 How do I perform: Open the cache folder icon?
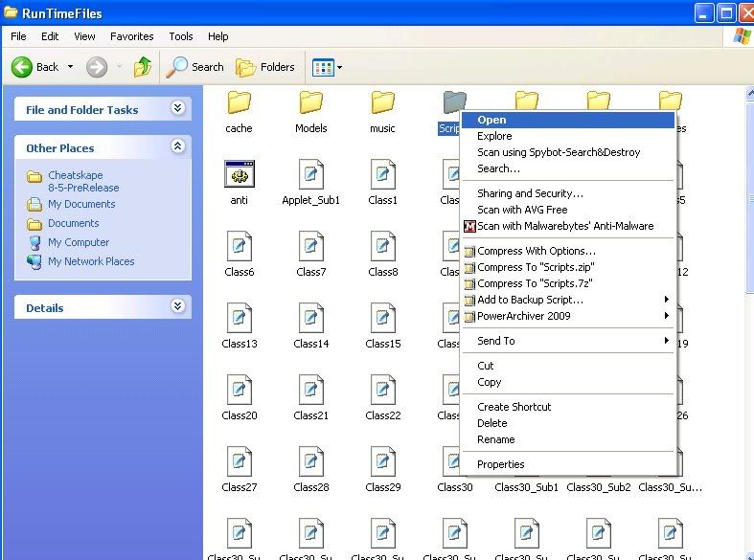pyautogui.click(x=239, y=102)
